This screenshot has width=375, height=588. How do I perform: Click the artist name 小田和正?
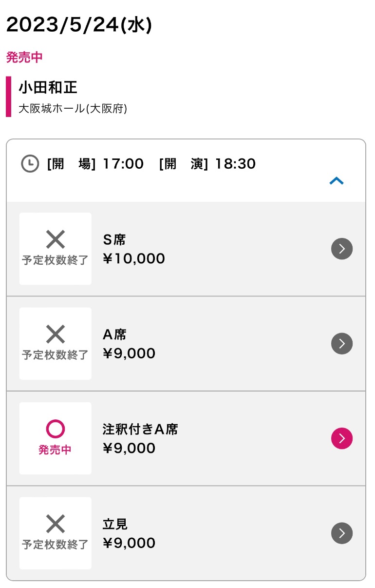click(x=48, y=87)
